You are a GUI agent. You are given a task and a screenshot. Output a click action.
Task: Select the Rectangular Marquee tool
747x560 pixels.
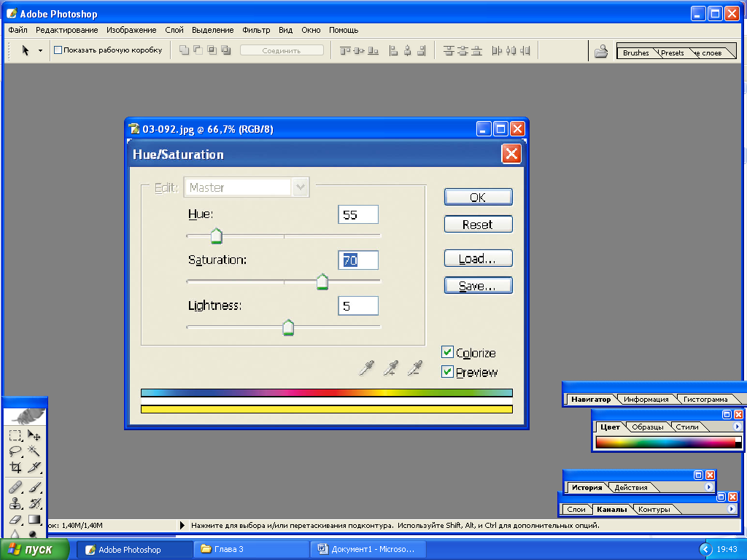[x=15, y=435]
